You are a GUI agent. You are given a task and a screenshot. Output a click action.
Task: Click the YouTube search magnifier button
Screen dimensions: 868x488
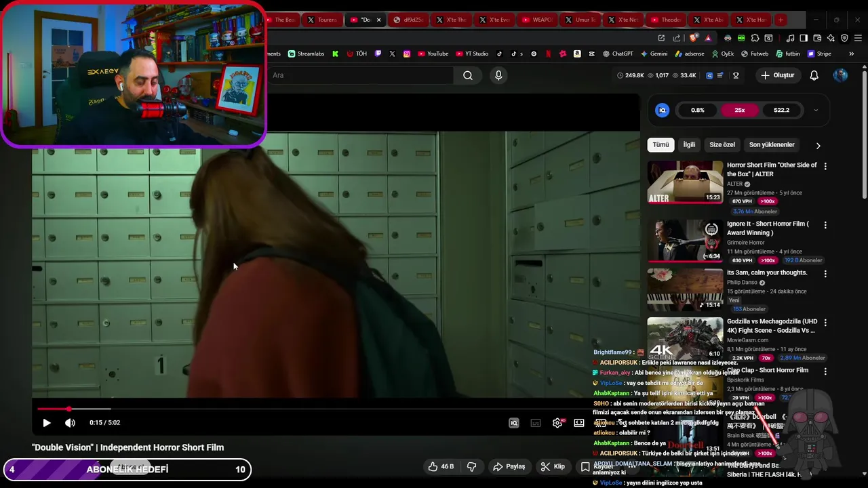(x=468, y=75)
